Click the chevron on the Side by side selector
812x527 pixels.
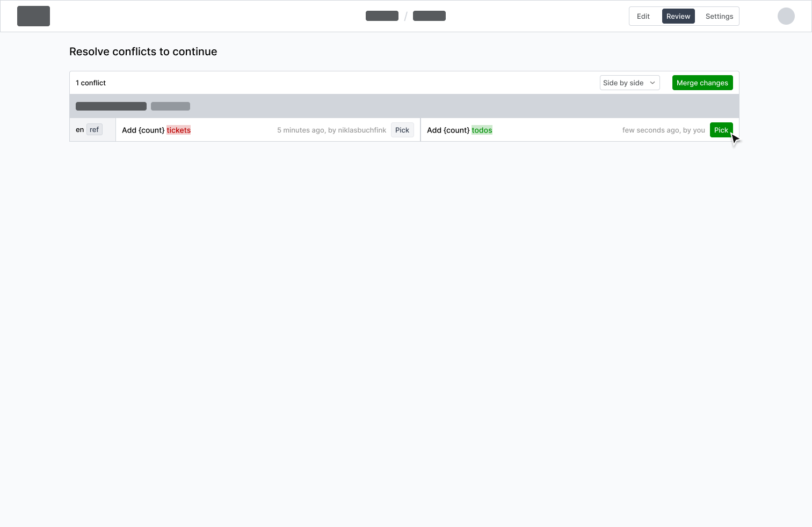pyautogui.click(x=653, y=83)
